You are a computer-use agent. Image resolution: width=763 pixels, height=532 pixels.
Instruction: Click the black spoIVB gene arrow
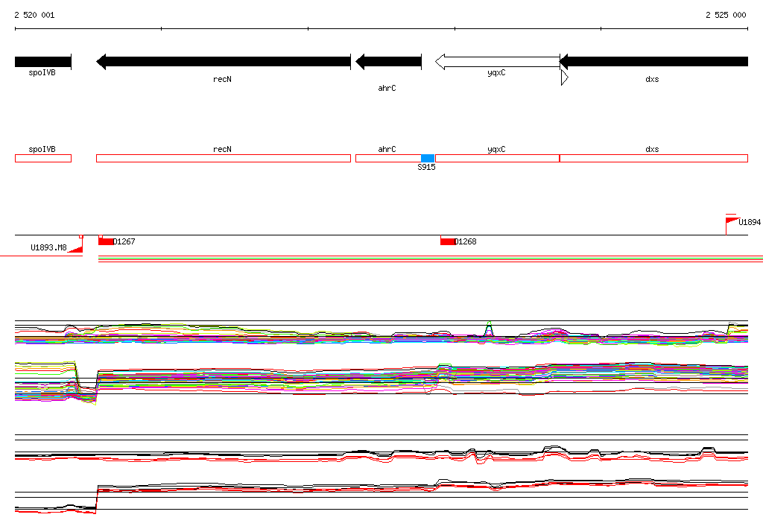click(x=42, y=62)
